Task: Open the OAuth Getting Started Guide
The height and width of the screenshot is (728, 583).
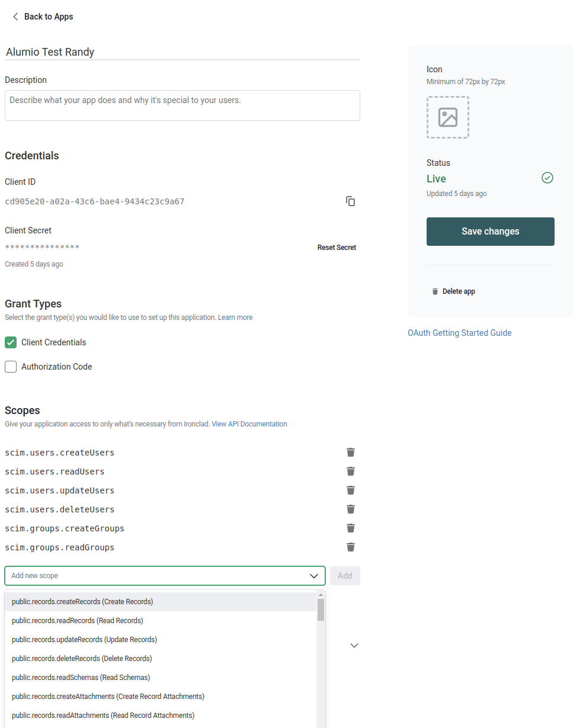Action: coord(459,333)
